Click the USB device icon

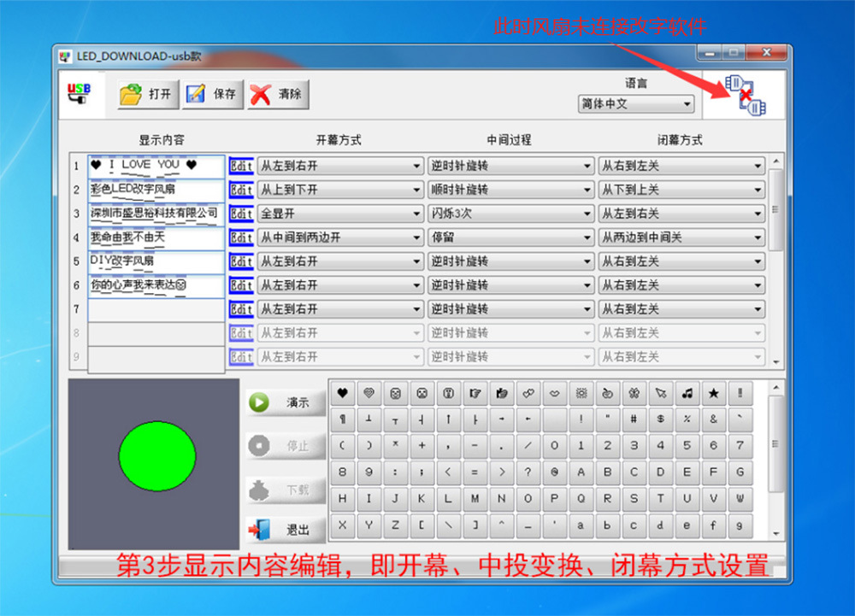(x=79, y=93)
